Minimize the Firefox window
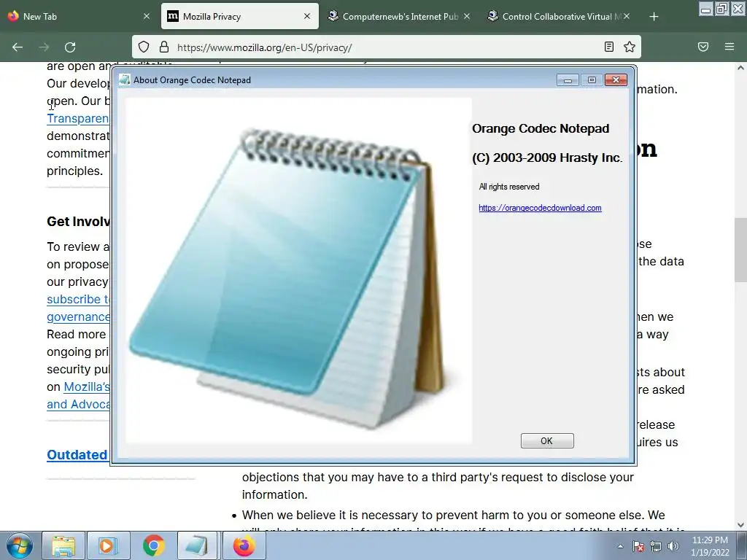747x560 pixels. point(706,9)
